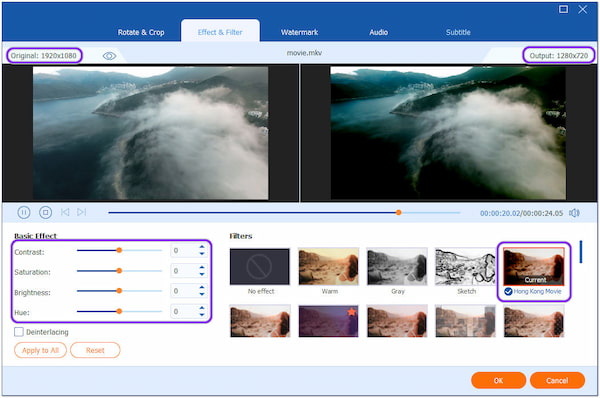Pause the video playback
This screenshot has width=600, height=398.
(24, 212)
